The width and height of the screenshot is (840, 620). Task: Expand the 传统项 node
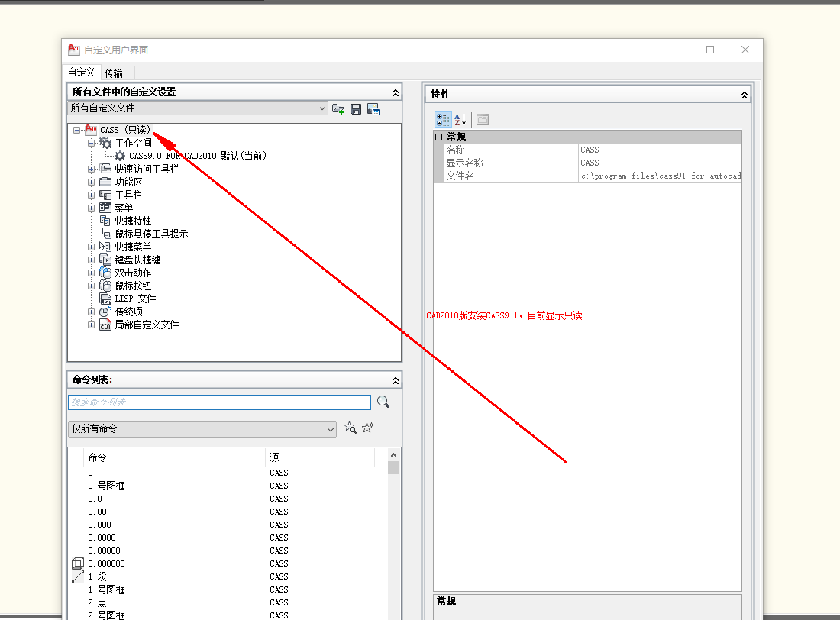point(91,312)
